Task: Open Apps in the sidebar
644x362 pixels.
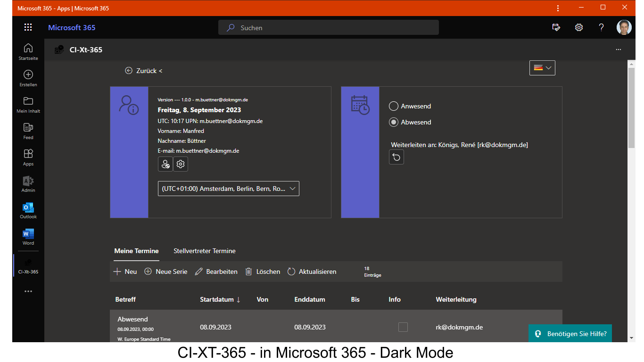Action: point(28,157)
